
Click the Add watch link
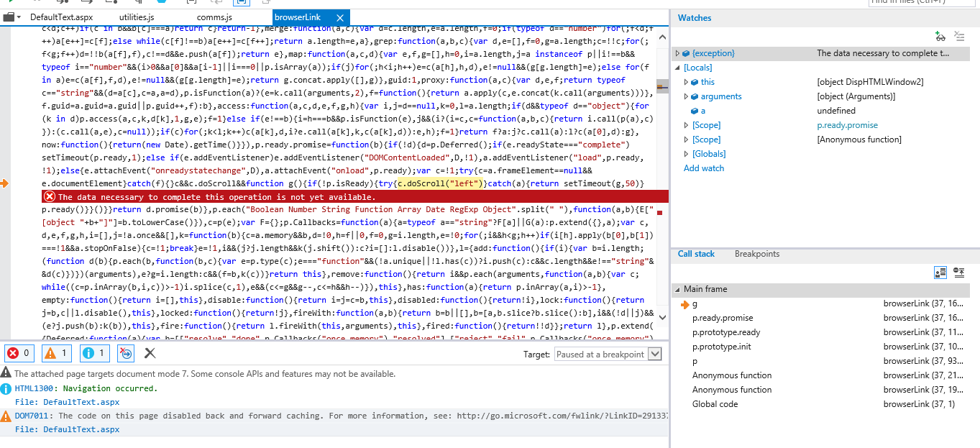coord(704,168)
